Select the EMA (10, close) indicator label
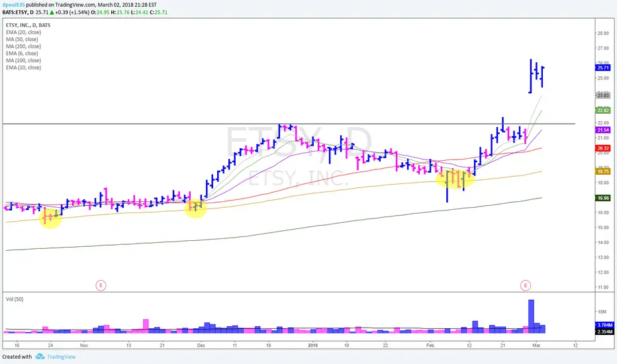Screen dimensions: 617x364 coord(23,68)
